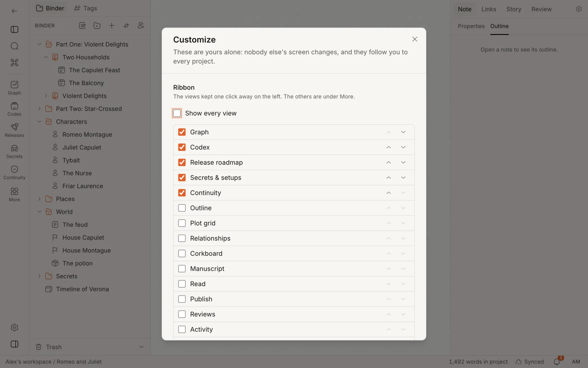Open the notifications bell icon
The image size is (588, 368).
(557, 362)
